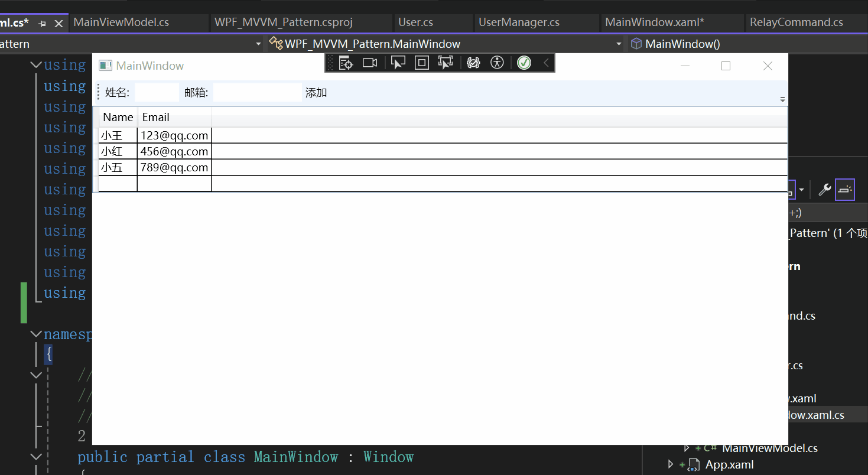868x475 pixels.
Task: Open the WPF_MVVM_Pattern.MainWindow type dropdown
Action: [x=618, y=43]
